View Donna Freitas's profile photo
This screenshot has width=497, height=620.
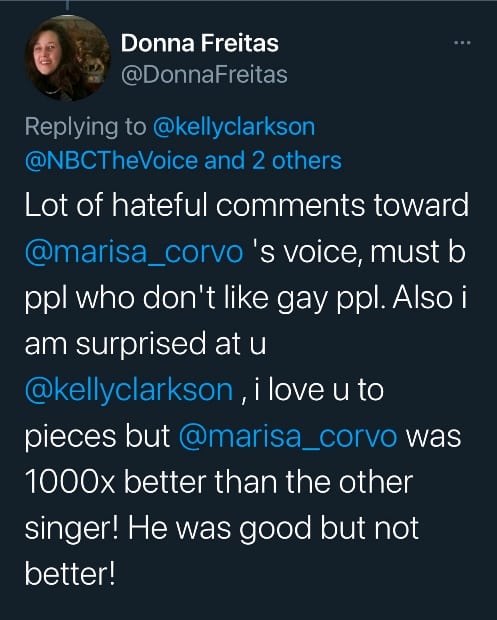[68, 59]
